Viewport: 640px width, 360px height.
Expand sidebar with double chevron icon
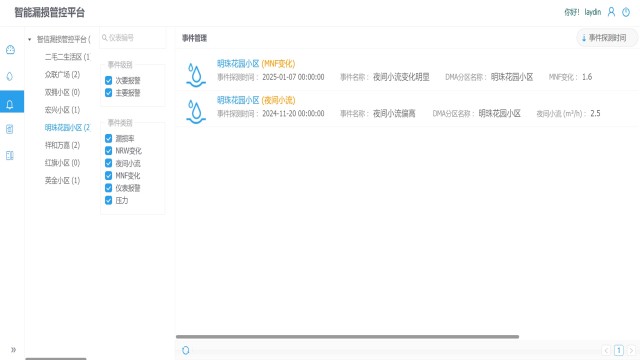click(13, 349)
